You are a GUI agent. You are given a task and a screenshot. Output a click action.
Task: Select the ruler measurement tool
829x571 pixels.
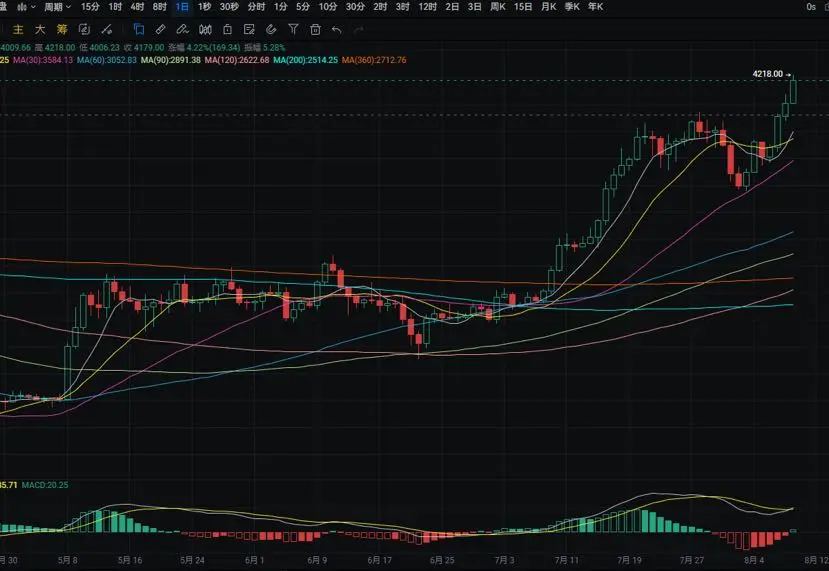pos(161,30)
